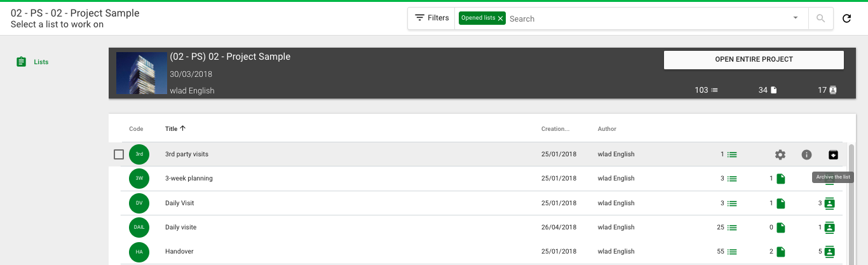Click the DAIL code badge
The image size is (868, 265).
tap(139, 228)
